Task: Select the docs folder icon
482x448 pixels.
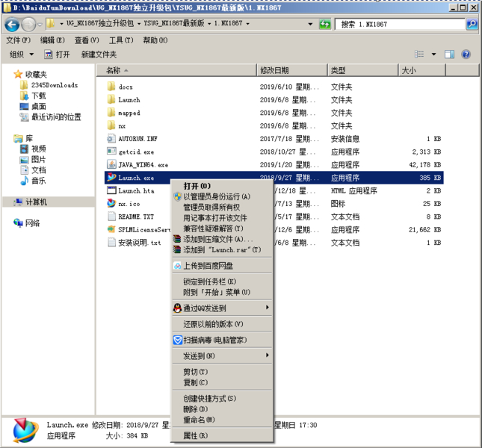Action: click(111, 87)
